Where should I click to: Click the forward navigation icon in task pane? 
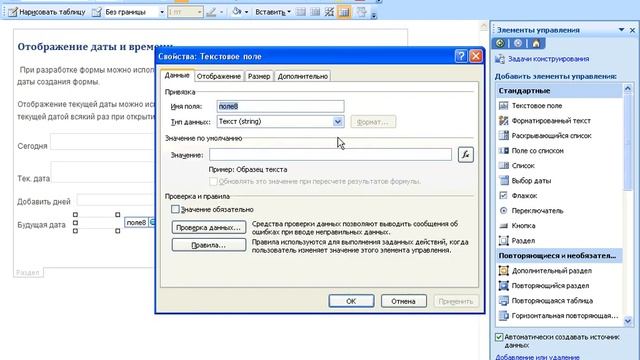518,43
